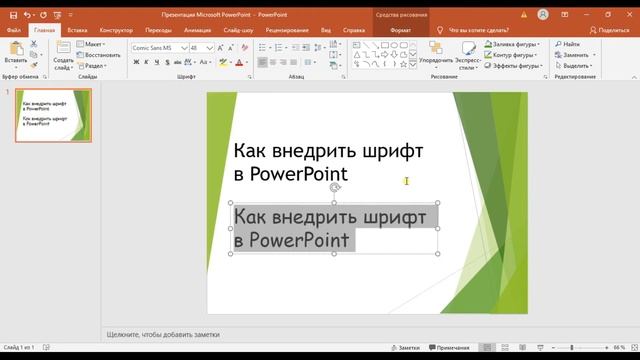Open Упорядочить arrange options

pos(436,55)
